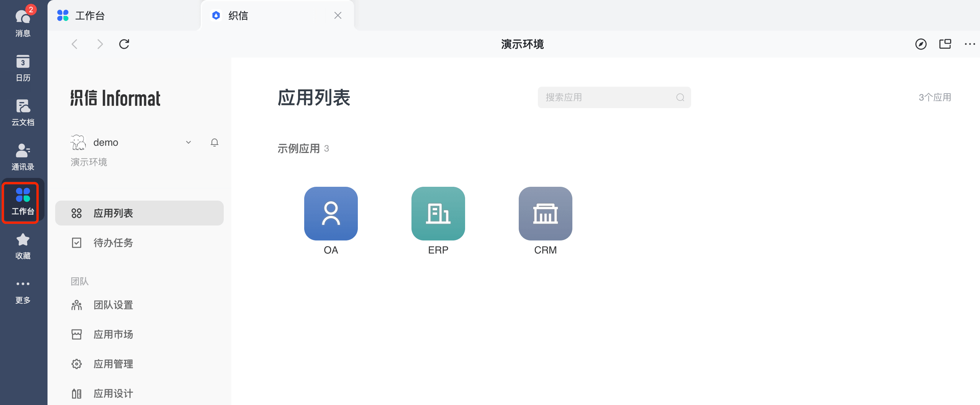980x405 pixels.
Task: Click the 搜索应用 search field
Action: click(609, 97)
